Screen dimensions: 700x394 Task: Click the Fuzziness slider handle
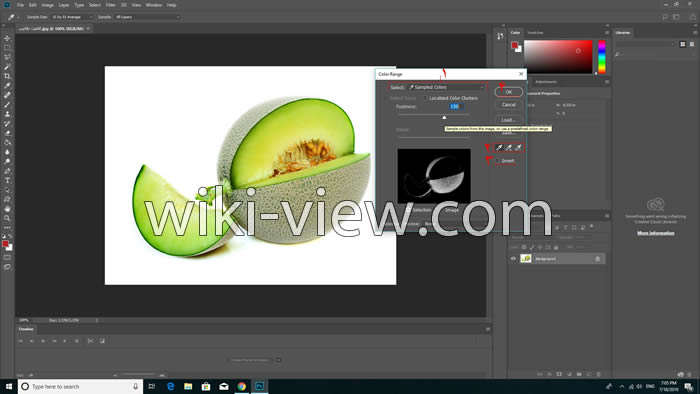[444, 117]
